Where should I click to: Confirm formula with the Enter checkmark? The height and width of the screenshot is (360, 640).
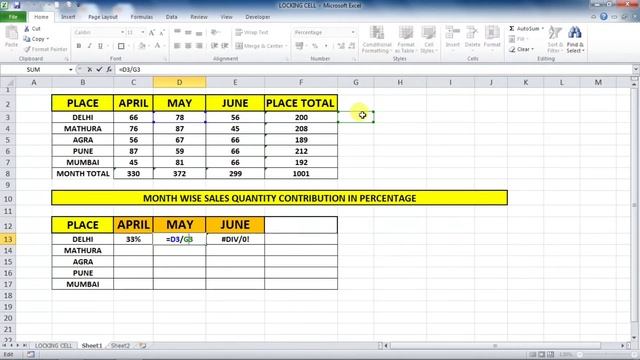click(99, 70)
